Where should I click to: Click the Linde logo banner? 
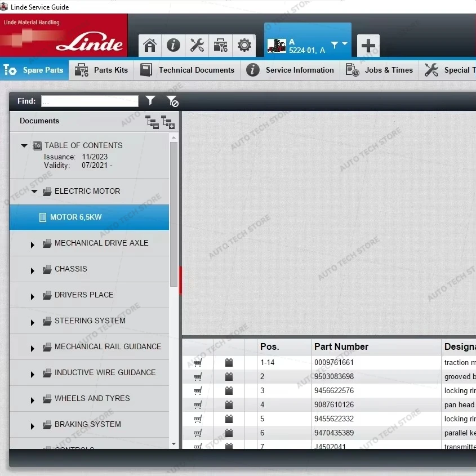tap(64, 35)
